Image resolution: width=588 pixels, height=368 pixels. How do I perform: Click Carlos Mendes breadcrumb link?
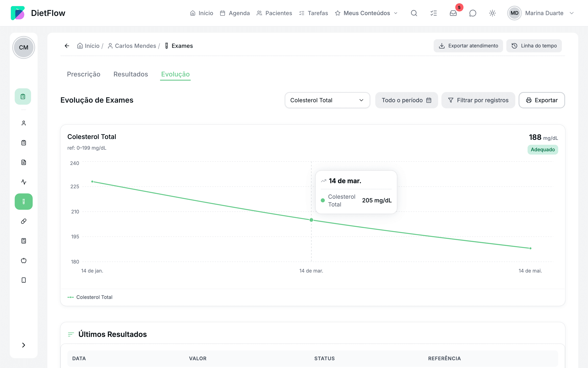pyautogui.click(x=132, y=46)
